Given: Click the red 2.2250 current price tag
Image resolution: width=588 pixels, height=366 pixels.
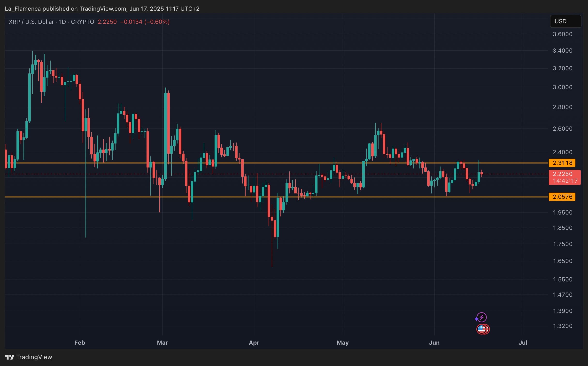Looking at the screenshot, I should [564, 177].
